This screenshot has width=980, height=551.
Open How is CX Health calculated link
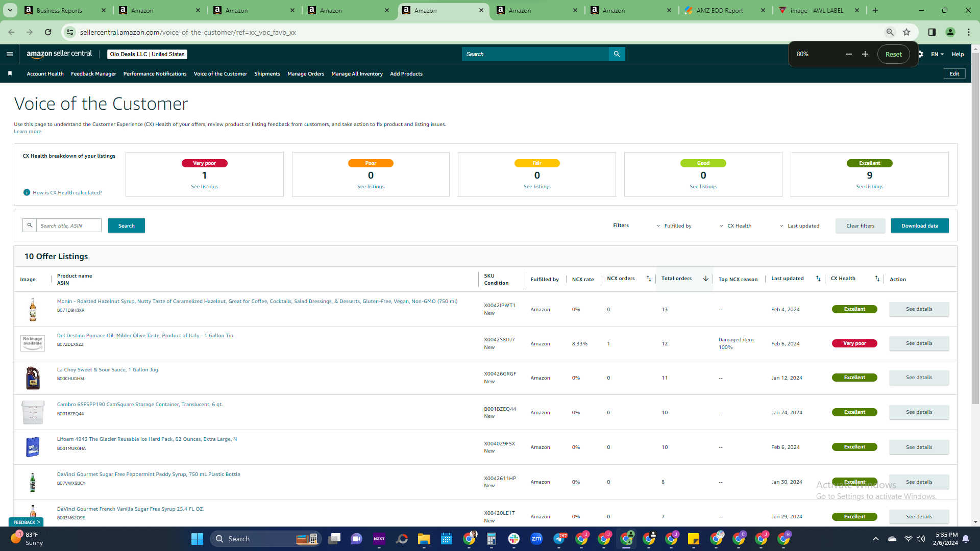[x=67, y=193]
